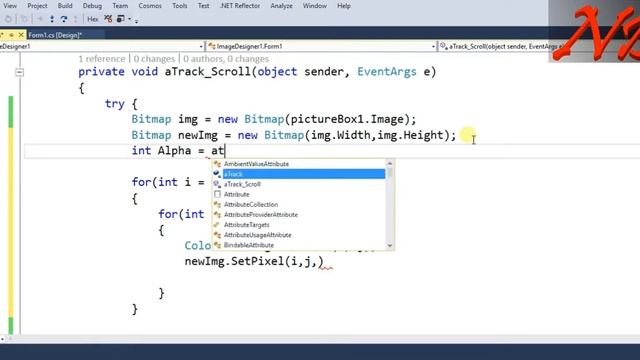Open the toolbar overflow options arrow
This screenshot has height=360, width=640.
(136, 20)
